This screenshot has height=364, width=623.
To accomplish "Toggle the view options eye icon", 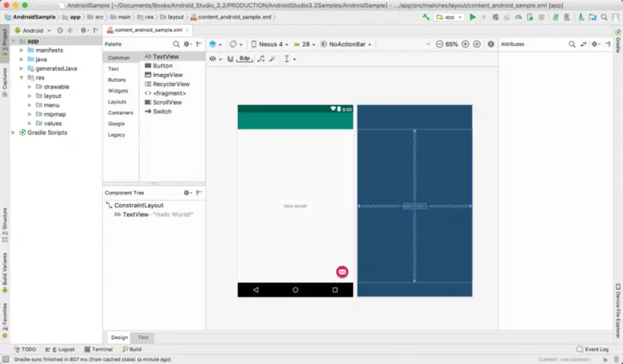I will (213, 58).
